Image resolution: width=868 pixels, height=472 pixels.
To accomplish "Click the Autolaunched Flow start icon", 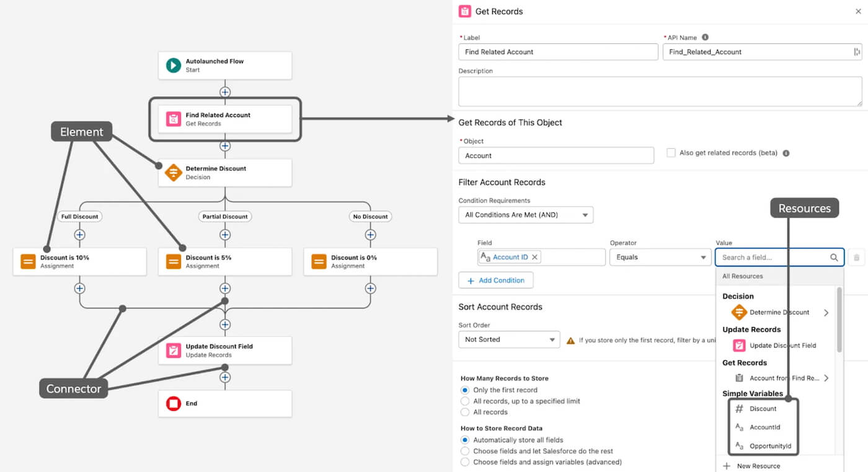I will [x=174, y=65].
